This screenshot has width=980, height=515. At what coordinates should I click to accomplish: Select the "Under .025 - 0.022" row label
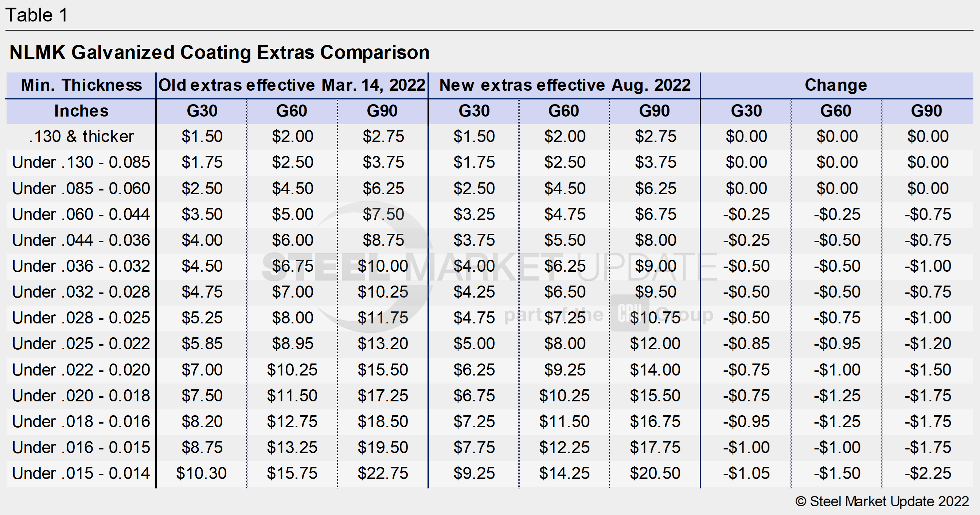pos(81,344)
